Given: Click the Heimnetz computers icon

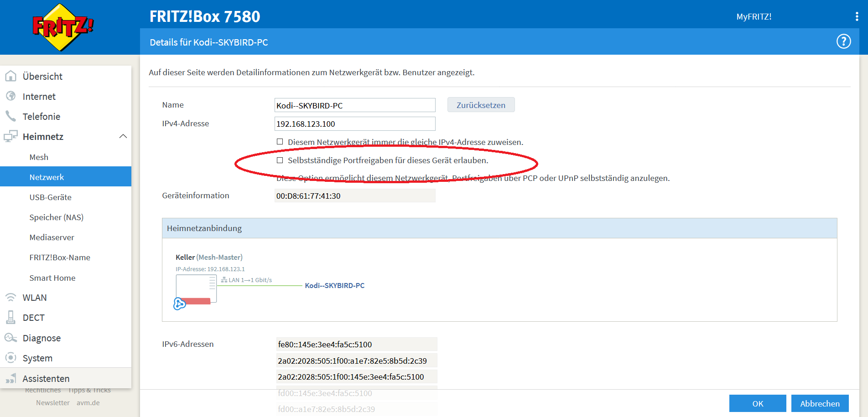Looking at the screenshot, I should [10, 136].
